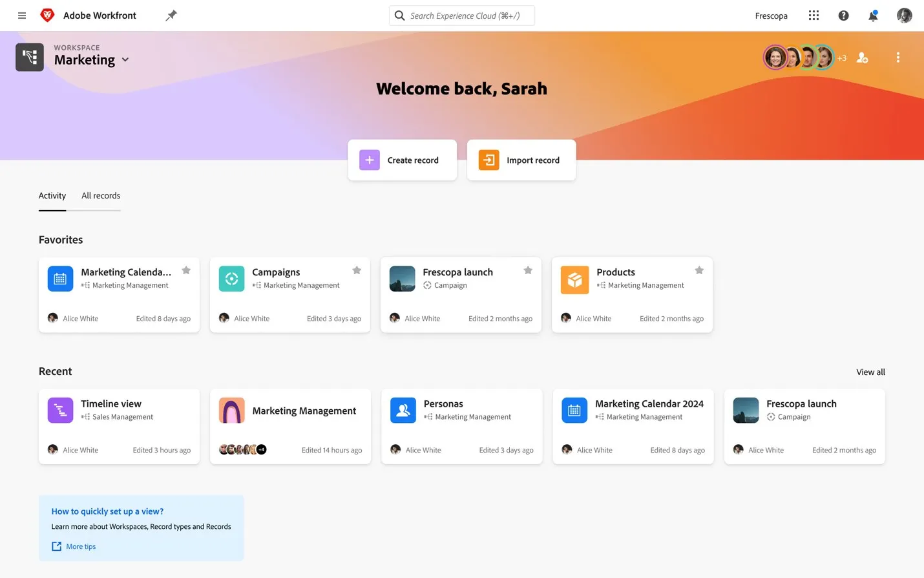The image size is (924, 578).
Task: Switch to the All records tab
Action: point(100,195)
